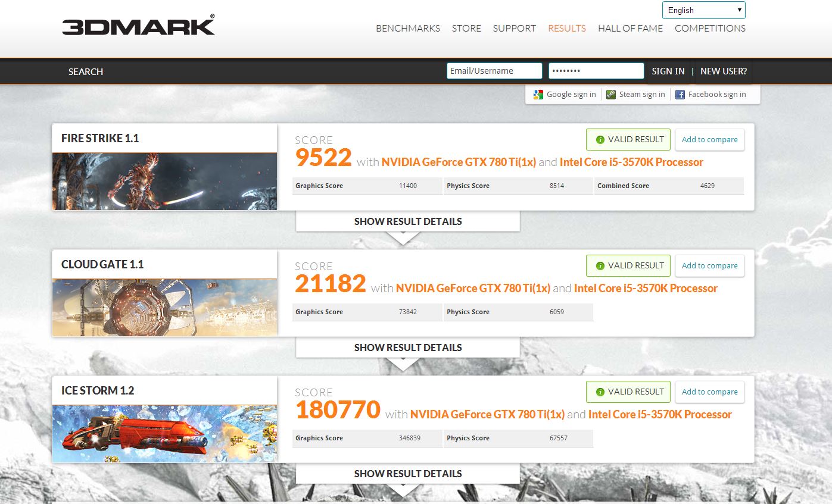Click the Ice Storm score 180770
The width and height of the screenshot is (832, 504).
click(338, 410)
